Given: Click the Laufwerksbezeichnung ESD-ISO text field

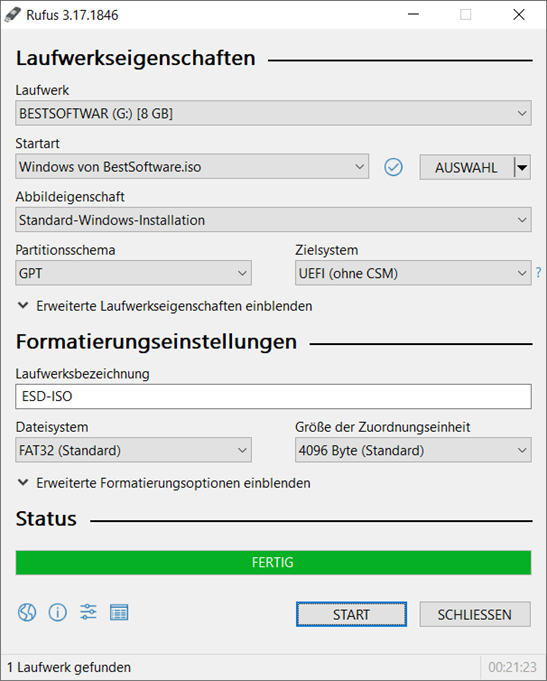Looking at the screenshot, I should (x=273, y=397).
